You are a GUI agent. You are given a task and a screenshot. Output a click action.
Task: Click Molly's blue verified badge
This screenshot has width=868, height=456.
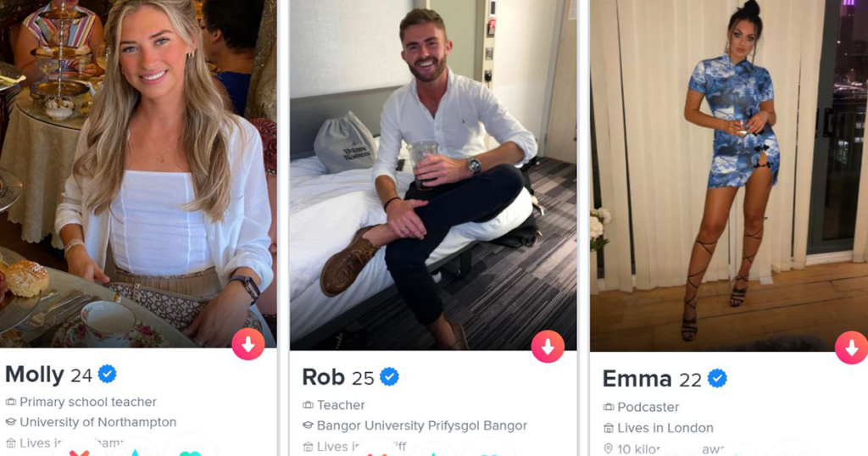click(108, 374)
